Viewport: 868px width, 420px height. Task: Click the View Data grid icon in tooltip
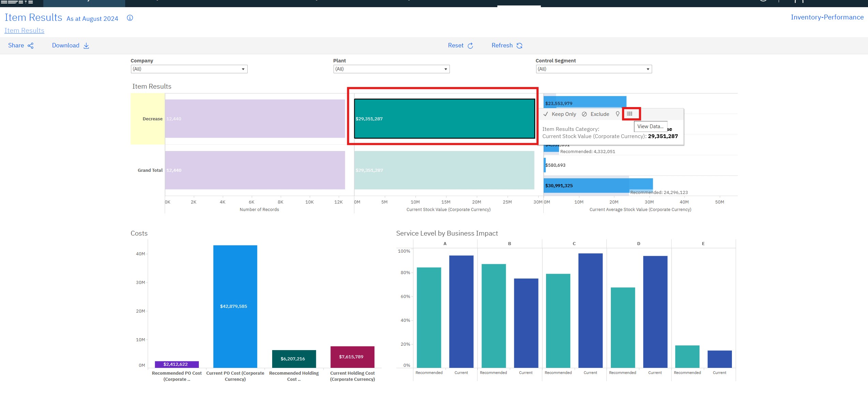click(630, 114)
